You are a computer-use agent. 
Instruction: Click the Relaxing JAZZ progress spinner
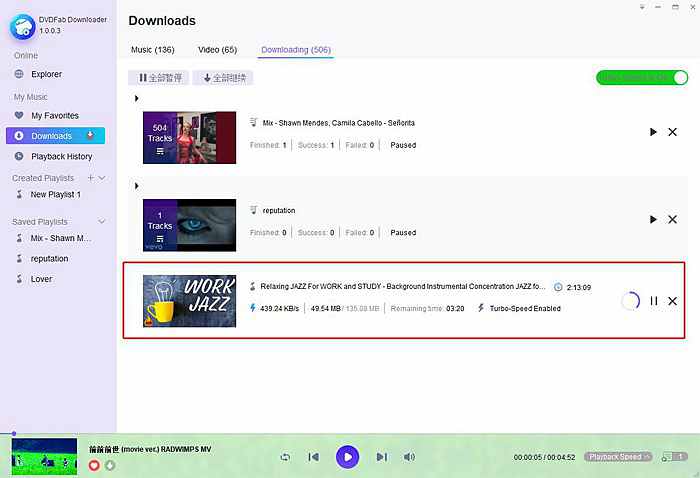coord(630,301)
